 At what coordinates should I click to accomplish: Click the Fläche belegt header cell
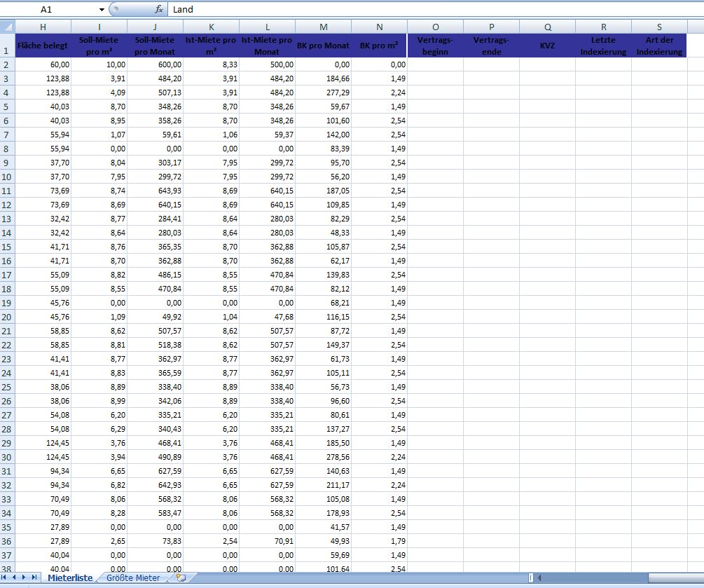click(43, 46)
